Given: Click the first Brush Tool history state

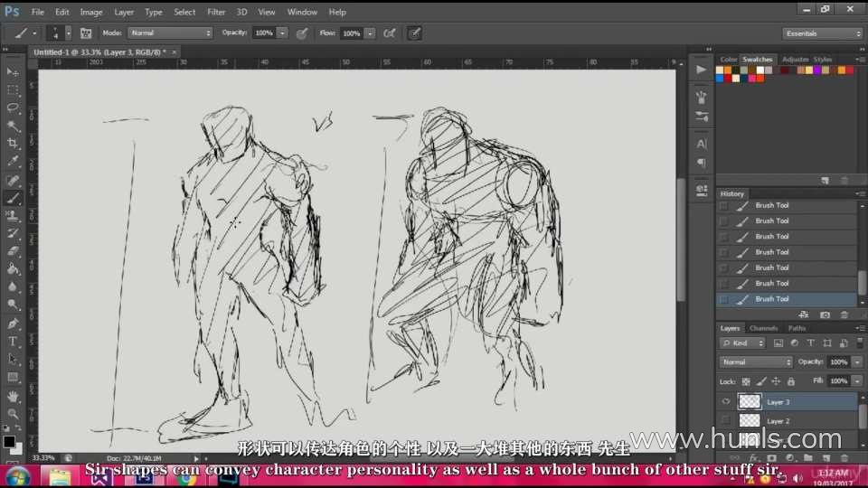Looking at the screenshot, I should (772, 206).
